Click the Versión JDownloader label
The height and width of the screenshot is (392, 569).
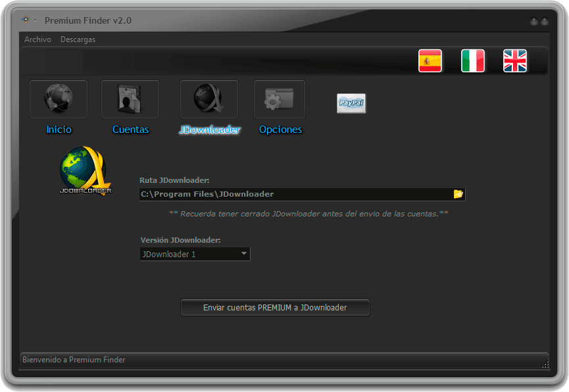pyautogui.click(x=180, y=240)
